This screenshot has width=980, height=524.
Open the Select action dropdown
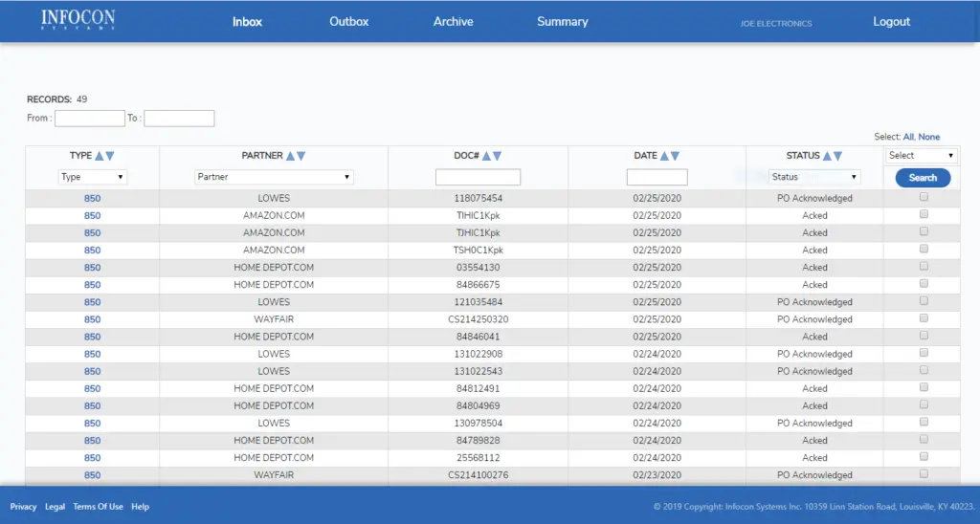pos(922,156)
